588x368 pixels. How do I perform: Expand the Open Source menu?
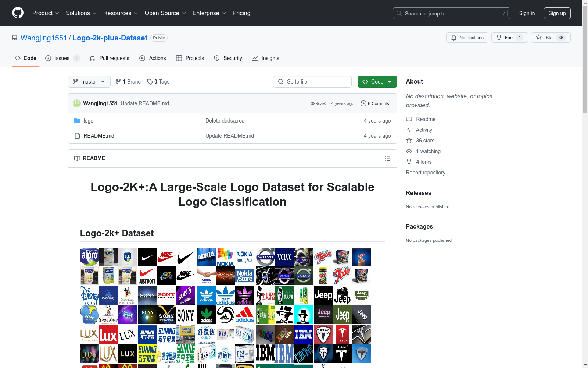pos(165,13)
